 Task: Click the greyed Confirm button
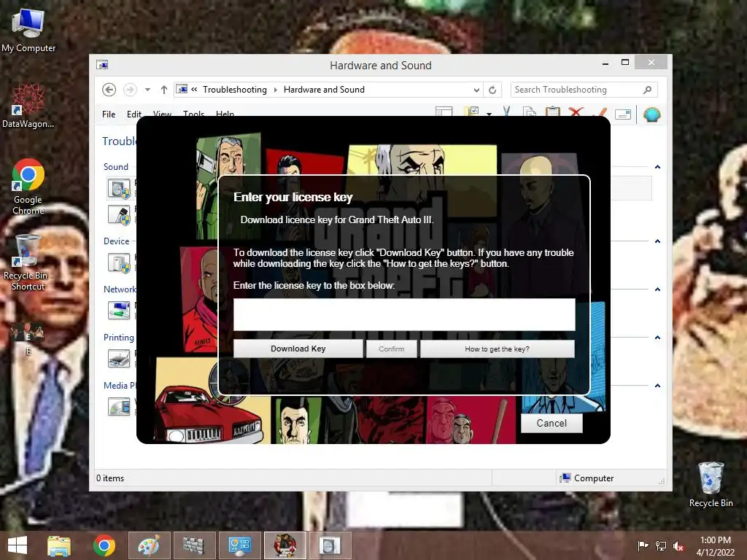tap(392, 349)
